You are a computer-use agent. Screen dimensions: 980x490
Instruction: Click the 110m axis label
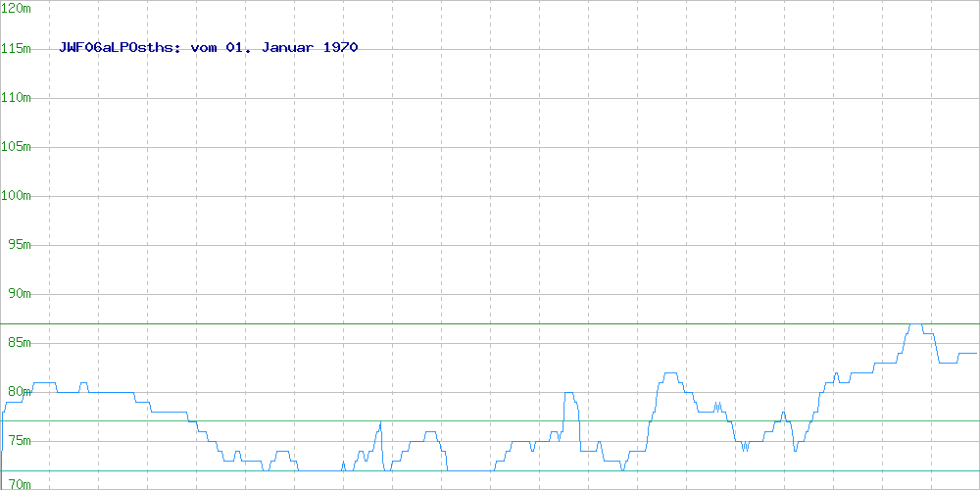[17, 97]
